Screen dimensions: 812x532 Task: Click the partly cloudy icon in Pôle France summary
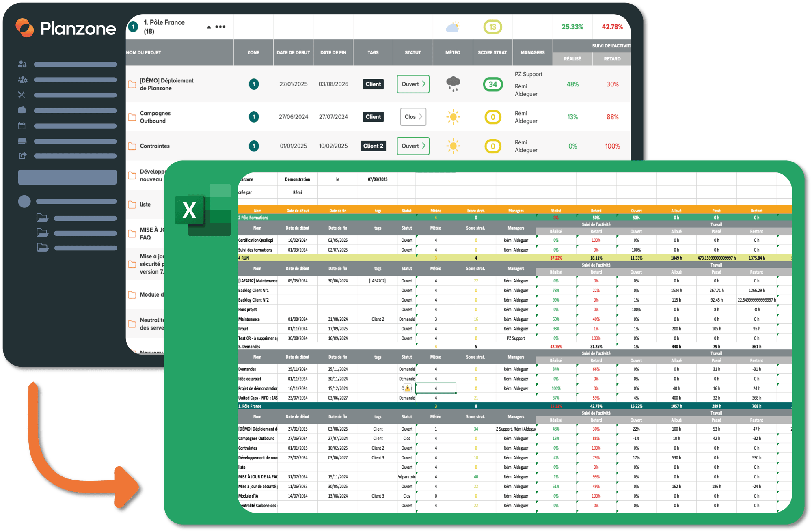coord(453,27)
